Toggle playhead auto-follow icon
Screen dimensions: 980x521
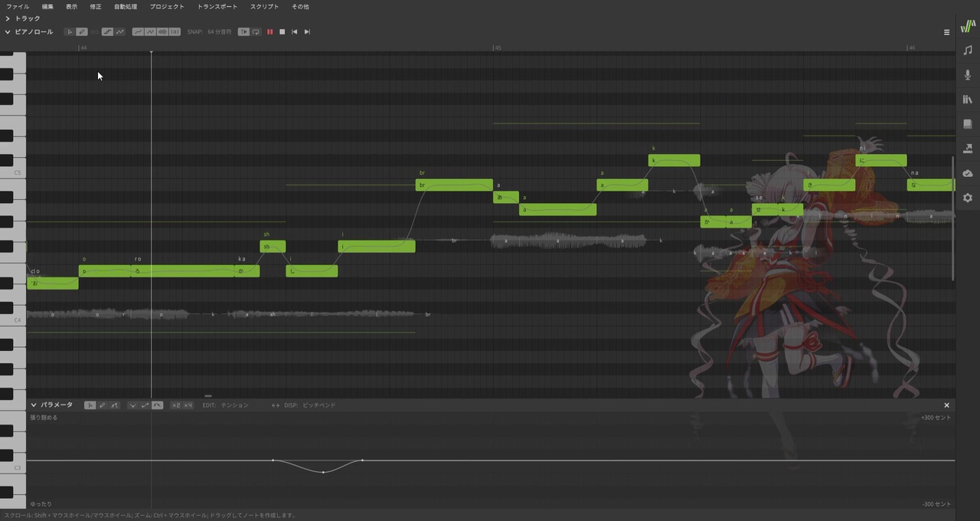coord(243,32)
